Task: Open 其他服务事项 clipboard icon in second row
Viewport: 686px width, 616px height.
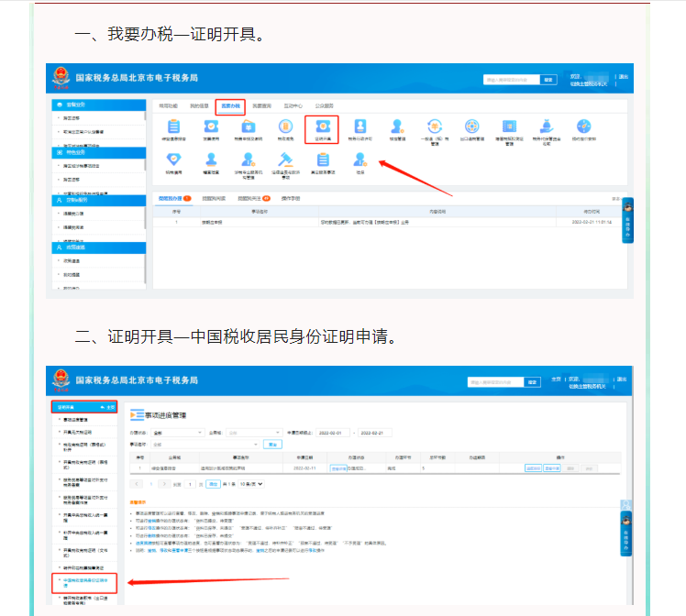Action: coord(323,159)
